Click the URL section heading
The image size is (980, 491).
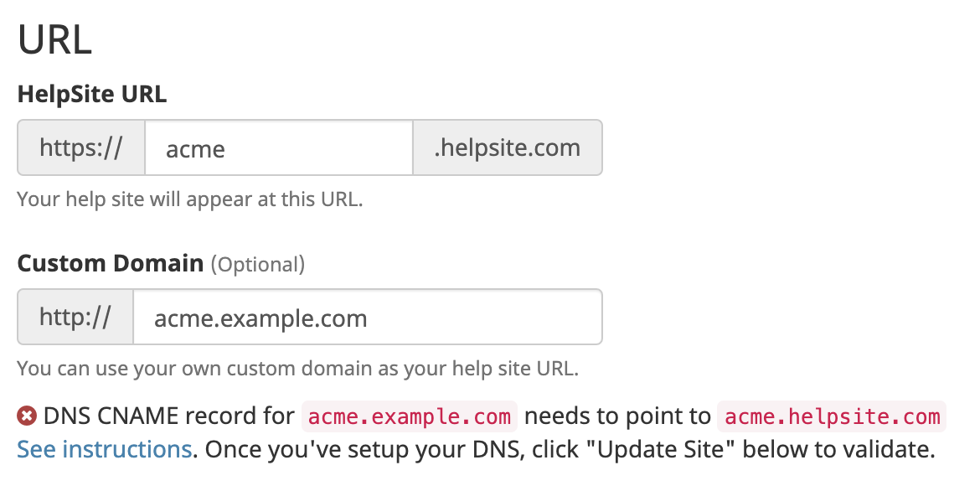tap(55, 39)
